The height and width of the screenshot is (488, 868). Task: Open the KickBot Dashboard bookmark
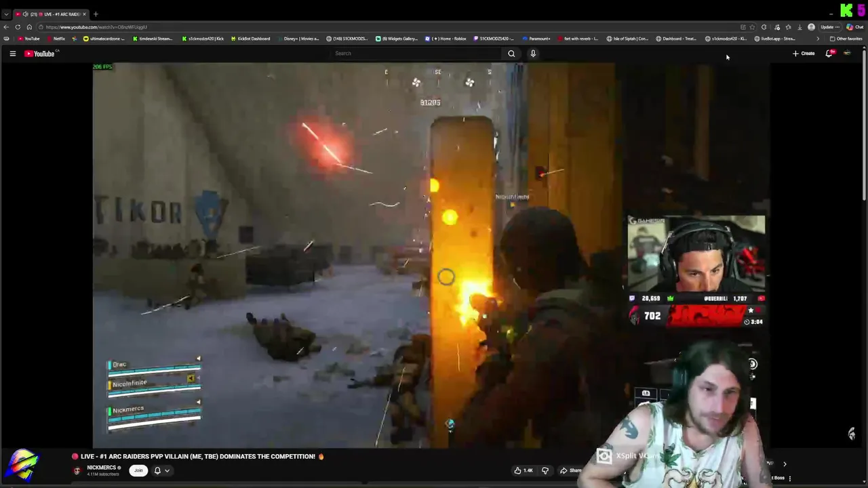coord(250,39)
